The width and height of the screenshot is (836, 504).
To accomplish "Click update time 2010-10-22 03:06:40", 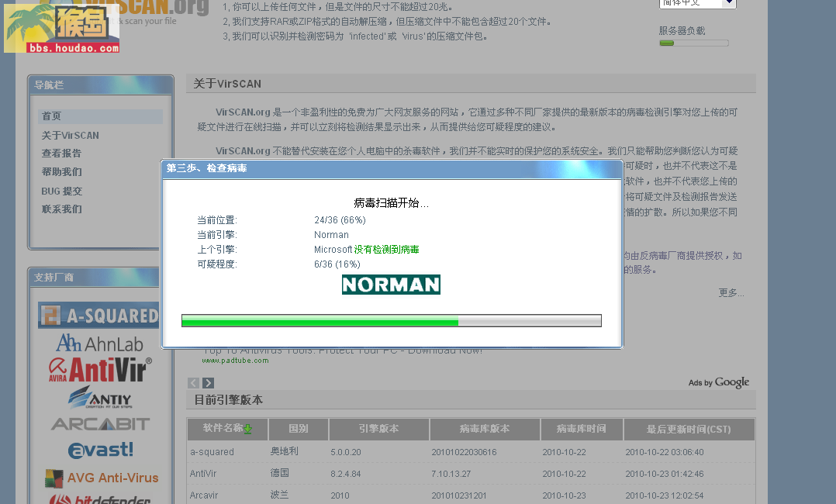I will click(x=665, y=452).
